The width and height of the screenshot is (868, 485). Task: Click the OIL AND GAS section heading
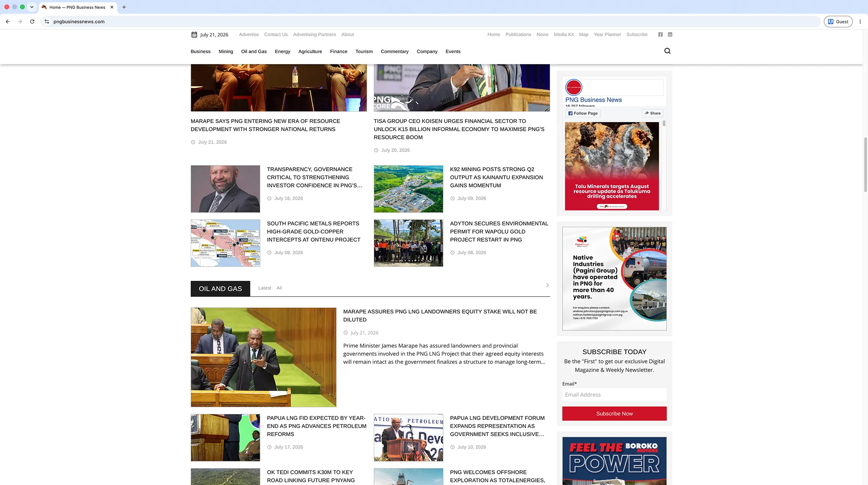[220, 289]
